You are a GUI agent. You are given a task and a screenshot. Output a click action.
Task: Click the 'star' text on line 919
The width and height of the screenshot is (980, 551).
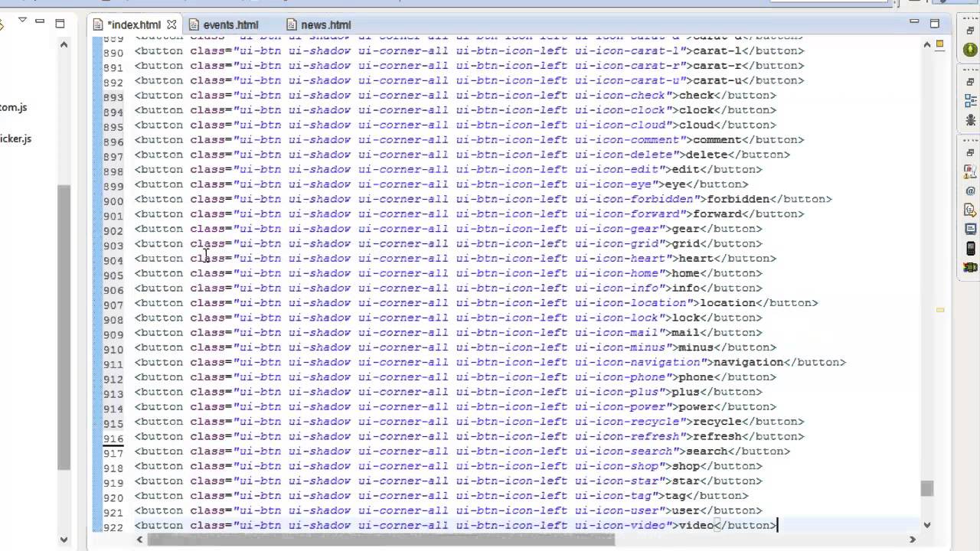pyautogui.click(x=685, y=481)
